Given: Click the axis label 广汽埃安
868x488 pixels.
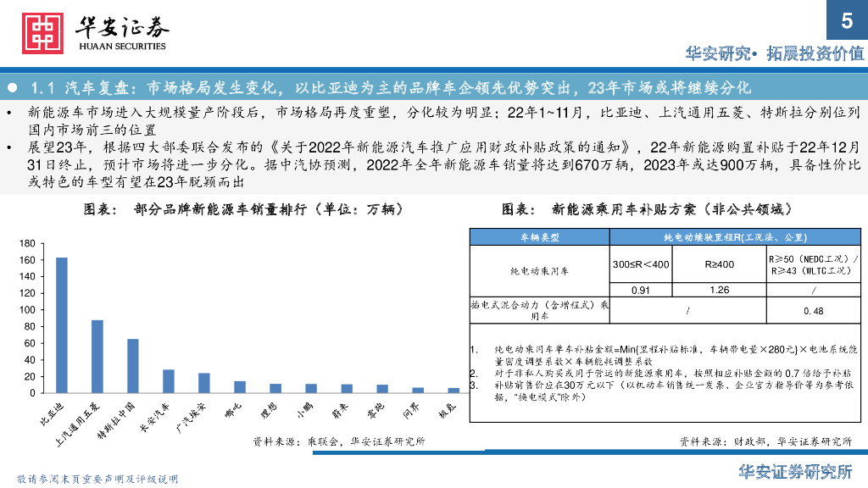Looking at the screenshot, I should pyautogui.click(x=191, y=418).
